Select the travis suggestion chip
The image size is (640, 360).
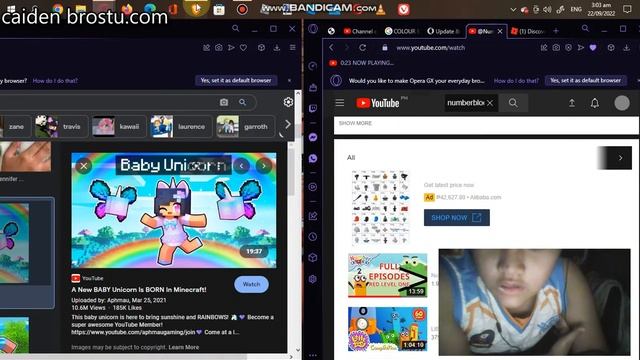[x=60, y=127]
